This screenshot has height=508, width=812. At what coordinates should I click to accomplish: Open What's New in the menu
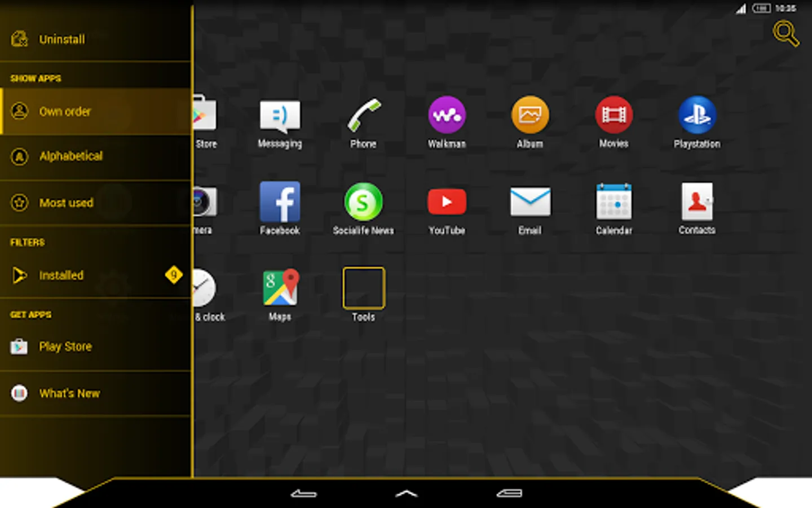tap(95, 393)
